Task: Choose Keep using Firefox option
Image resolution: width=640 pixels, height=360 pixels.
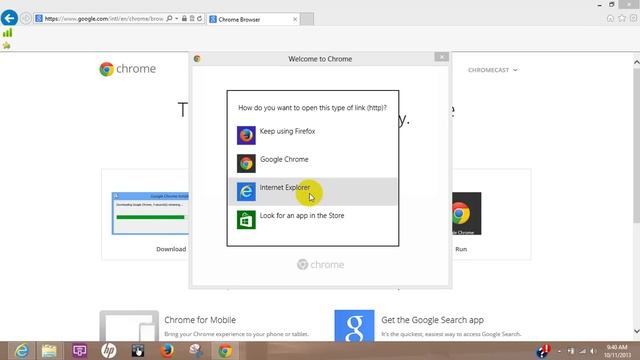Action: (313, 135)
